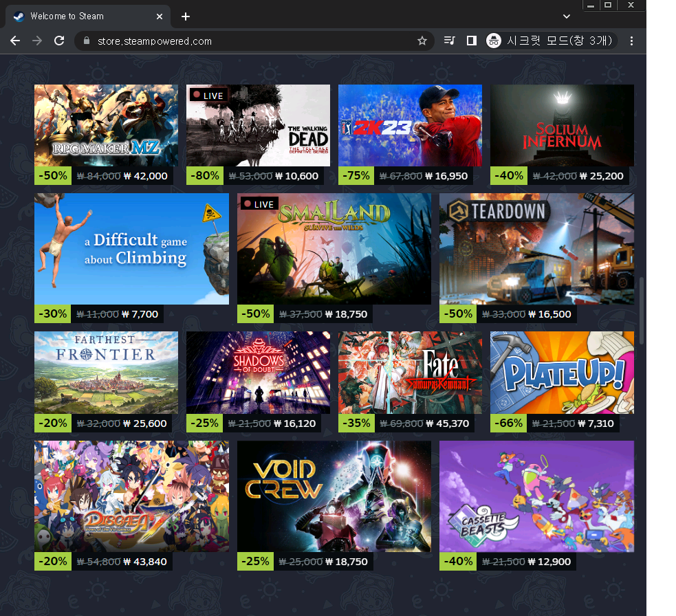This screenshot has height=616, width=676.
Task: Click the LIVE badge on The Walking Dead
Action: (x=208, y=96)
